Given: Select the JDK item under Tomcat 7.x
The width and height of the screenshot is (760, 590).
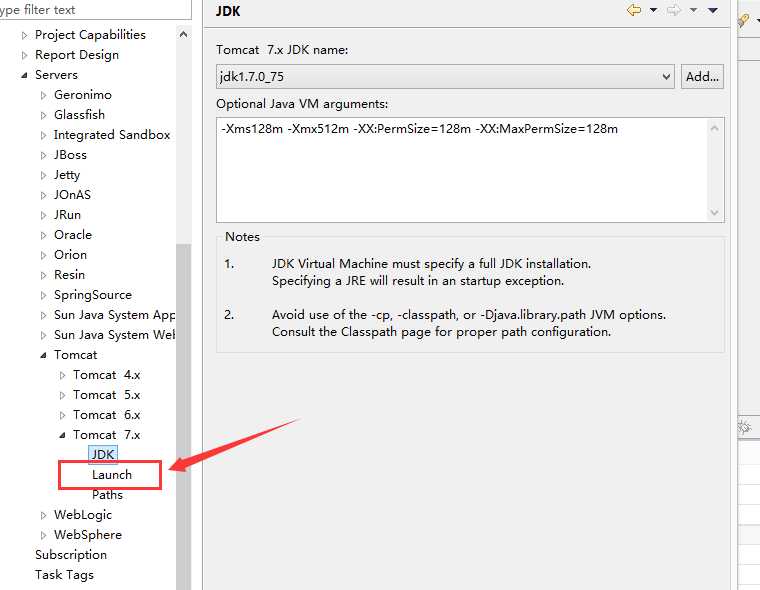Looking at the screenshot, I should point(103,455).
